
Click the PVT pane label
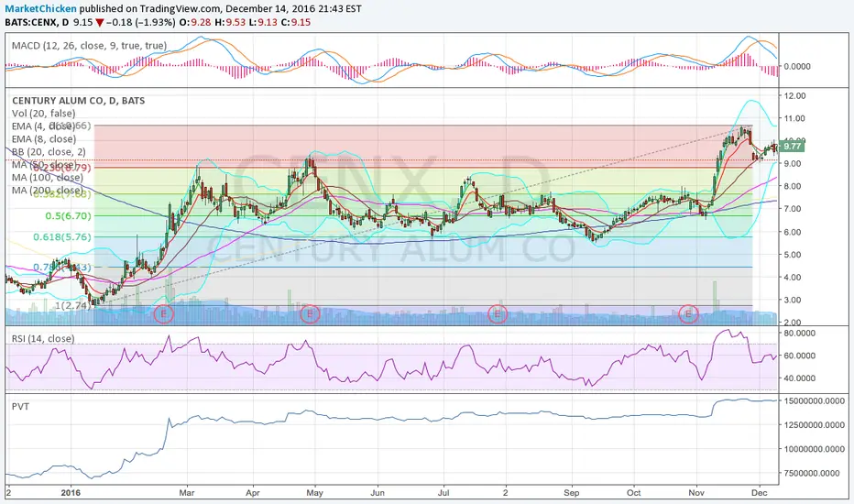coord(21,407)
